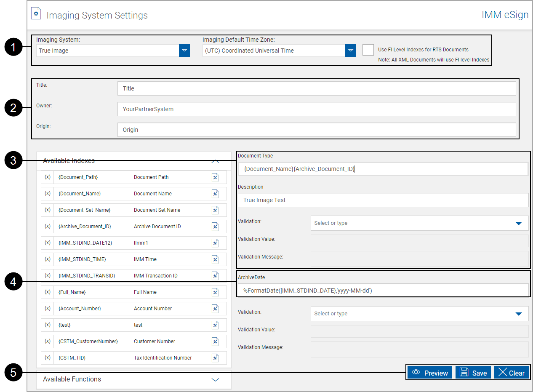This screenshot has width=533, height=392.
Task: Enable Use FI Level Indexes for RTS Documents
Action: [x=368, y=50]
